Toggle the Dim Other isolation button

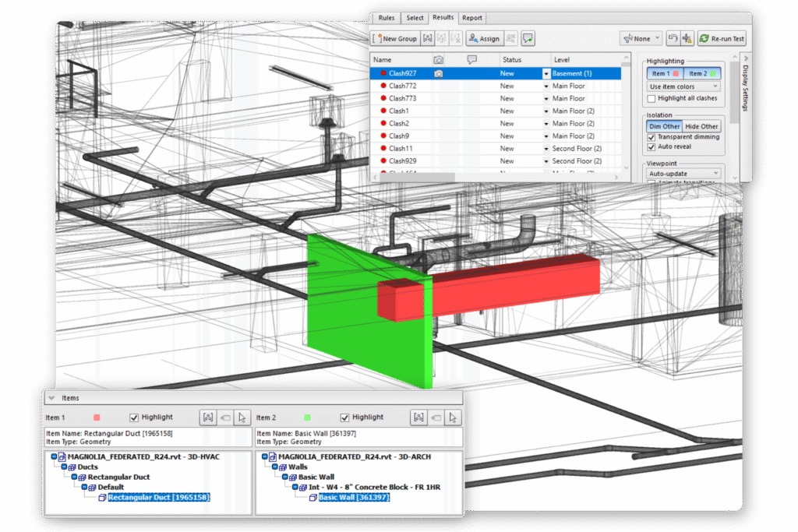click(x=664, y=126)
